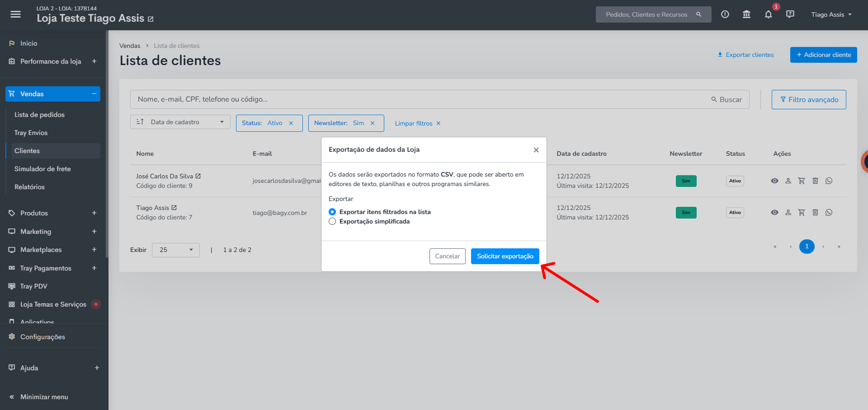Close the Exportação de dados dialog
The width and height of the screenshot is (868, 410).
(x=536, y=150)
